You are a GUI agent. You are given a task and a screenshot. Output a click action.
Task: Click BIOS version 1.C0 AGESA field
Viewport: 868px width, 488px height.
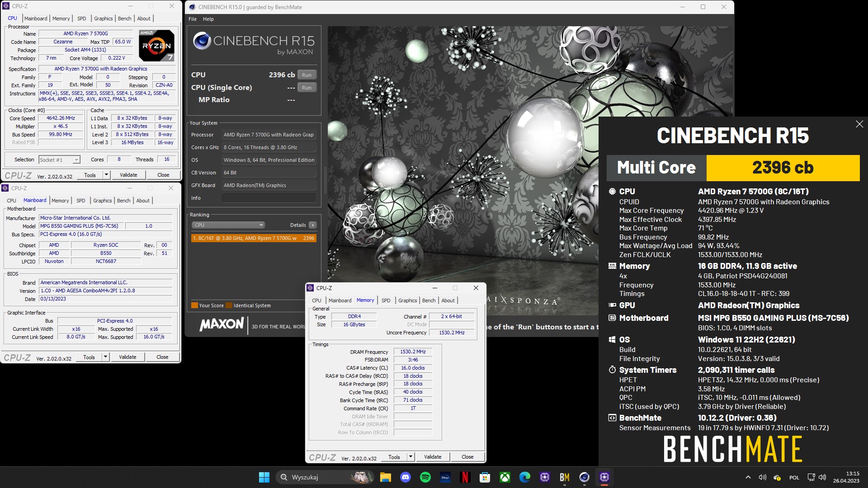point(105,291)
